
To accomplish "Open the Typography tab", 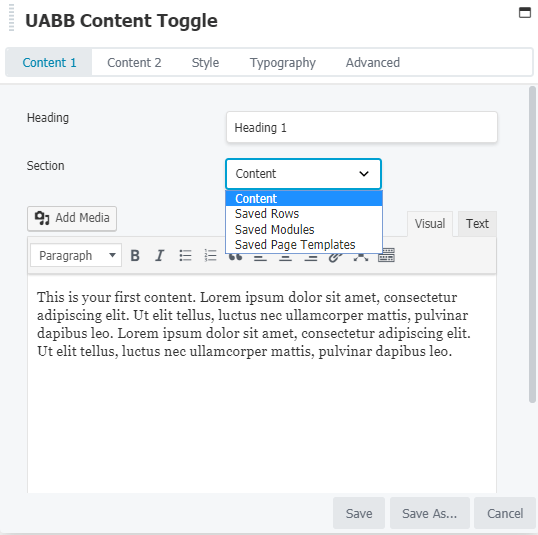I will pyautogui.click(x=283, y=63).
